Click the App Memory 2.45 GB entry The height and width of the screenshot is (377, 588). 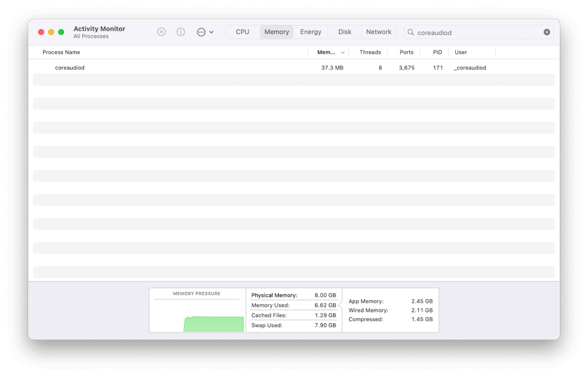tap(391, 301)
